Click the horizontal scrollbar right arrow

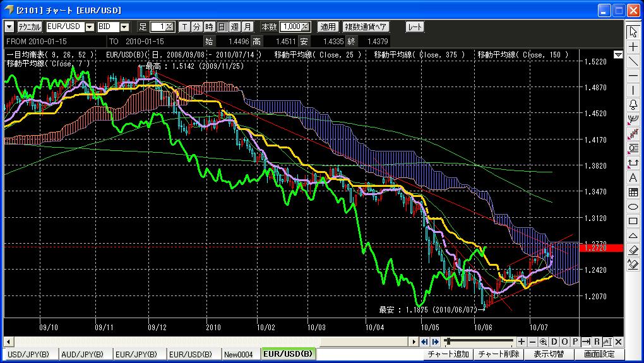point(414,342)
